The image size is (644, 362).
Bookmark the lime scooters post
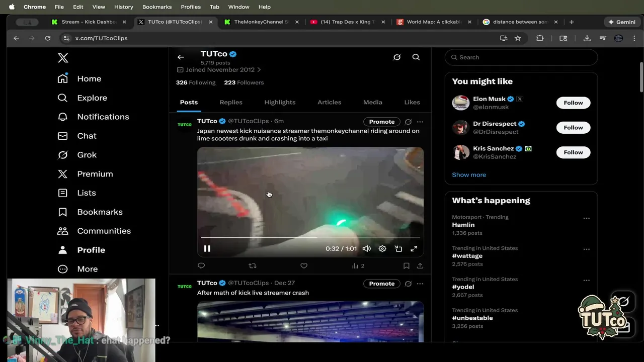coord(407,265)
